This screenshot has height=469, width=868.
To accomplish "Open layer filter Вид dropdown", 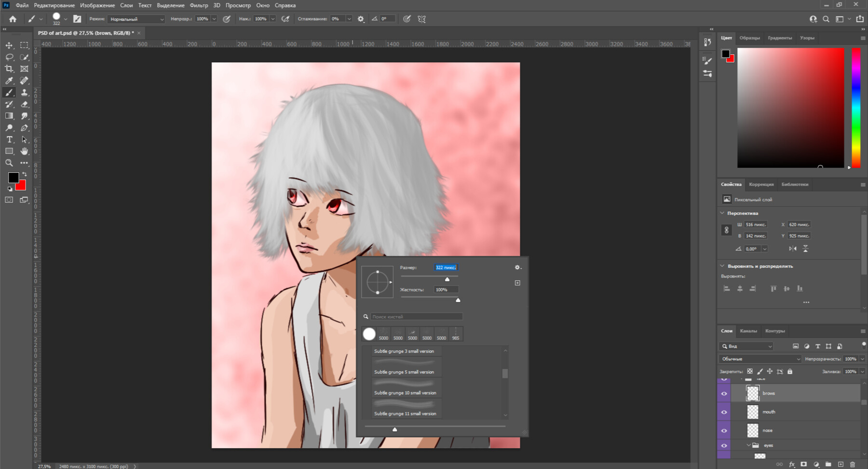I will (746, 346).
